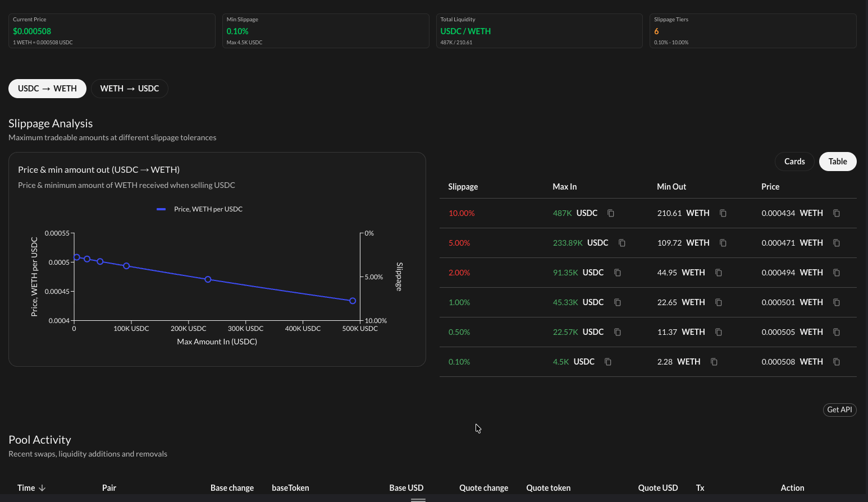Copy the 0.000434 WETH price value

pyautogui.click(x=837, y=213)
